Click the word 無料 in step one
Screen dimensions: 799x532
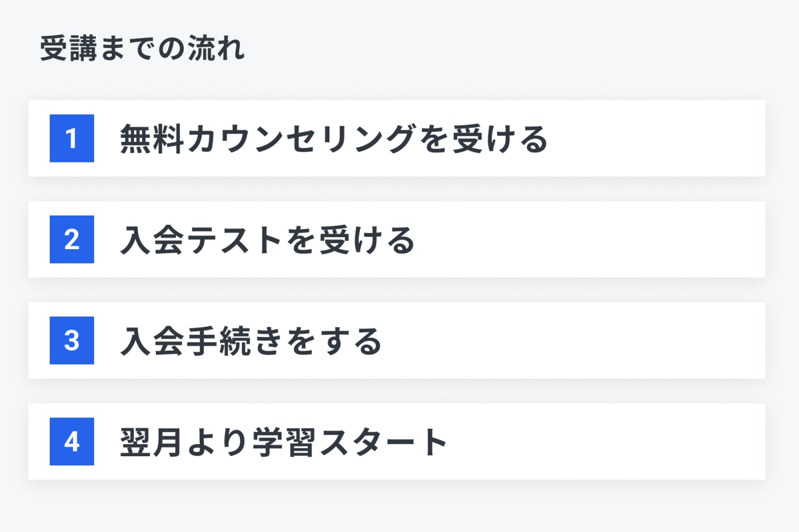[152, 139]
